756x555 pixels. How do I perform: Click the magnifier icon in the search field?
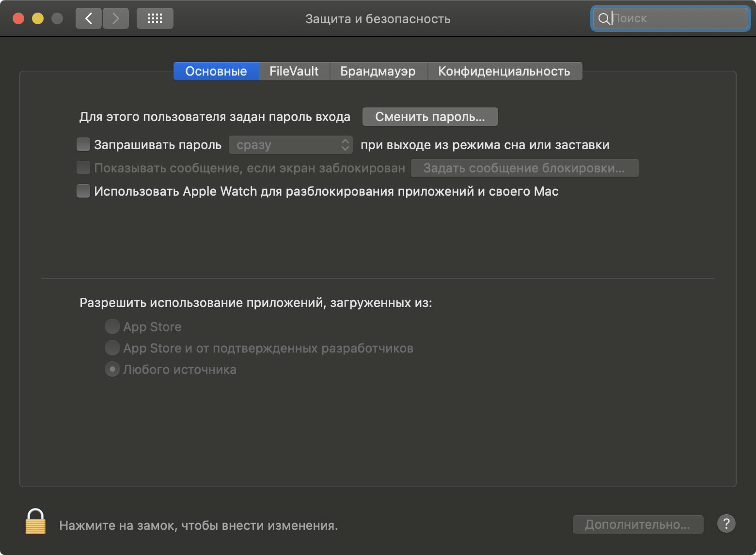[x=604, y=18]
